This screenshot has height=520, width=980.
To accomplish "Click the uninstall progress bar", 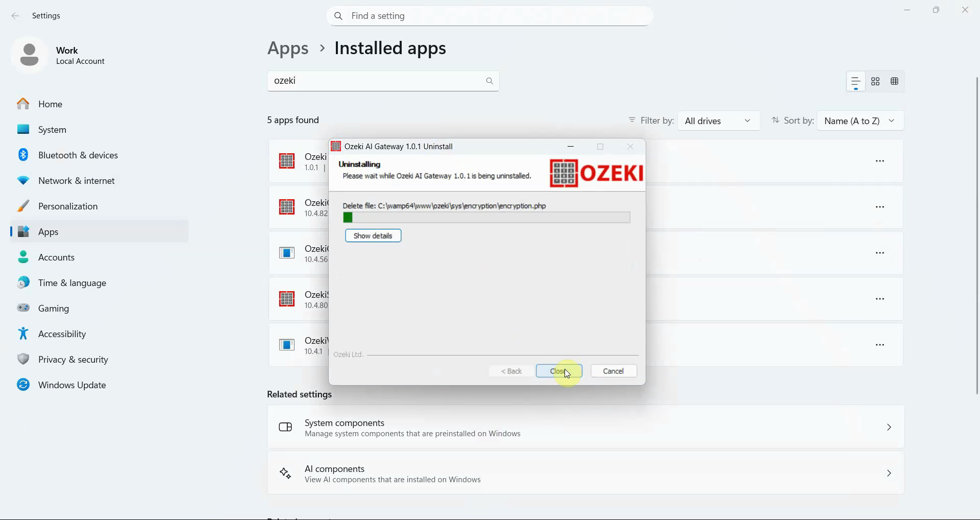I will click(x=486, y=217).
